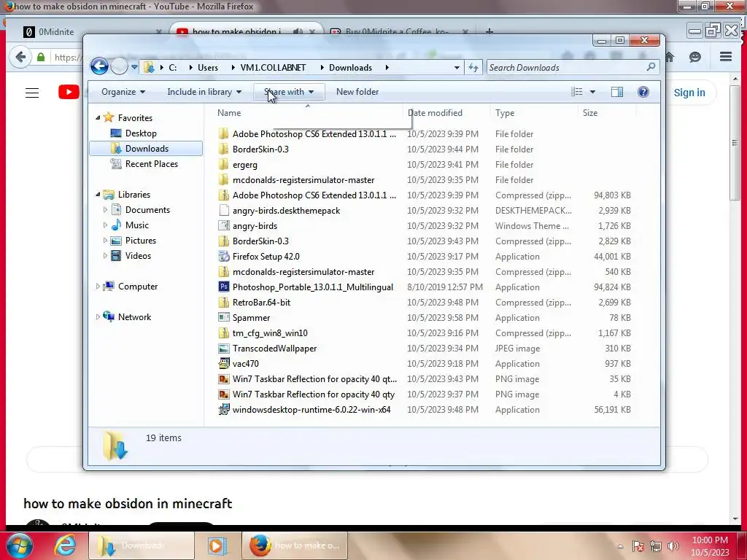Collapse the Libraries tree group

(98, 194)
